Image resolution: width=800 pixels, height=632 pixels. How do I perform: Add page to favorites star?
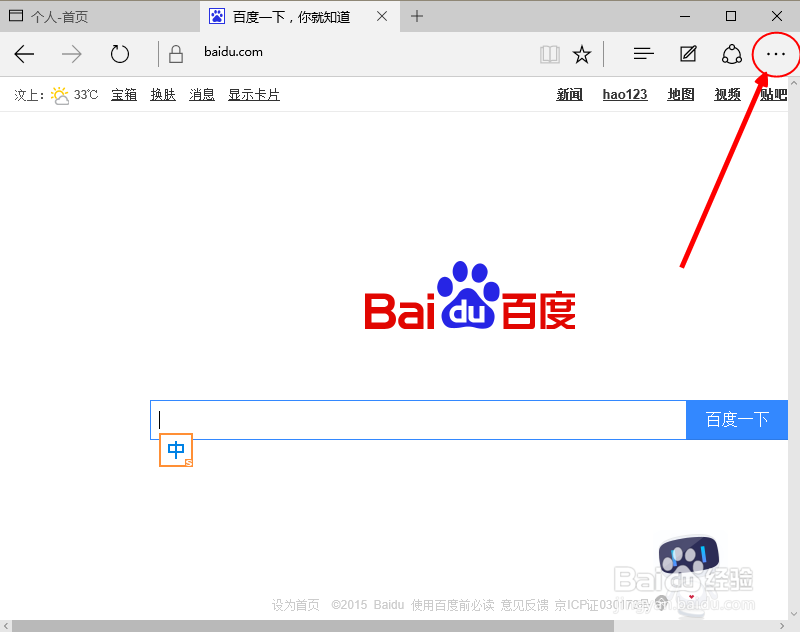(582, 54)
